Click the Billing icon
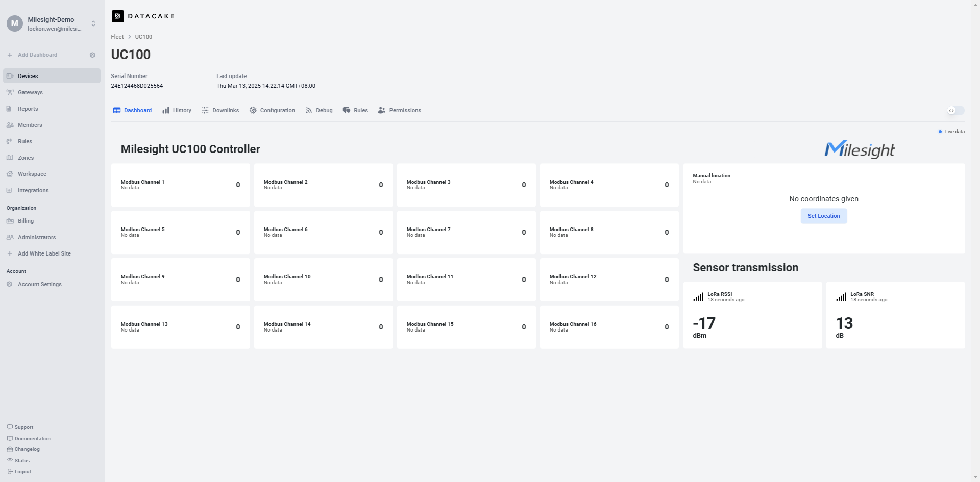Screen dimensions: 980x482 click(10, 221)
